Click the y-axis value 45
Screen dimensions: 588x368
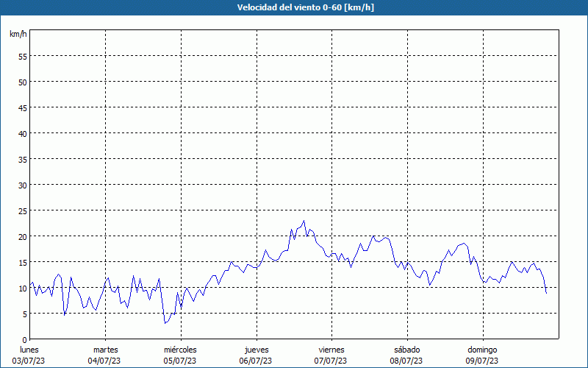point(23,108)
